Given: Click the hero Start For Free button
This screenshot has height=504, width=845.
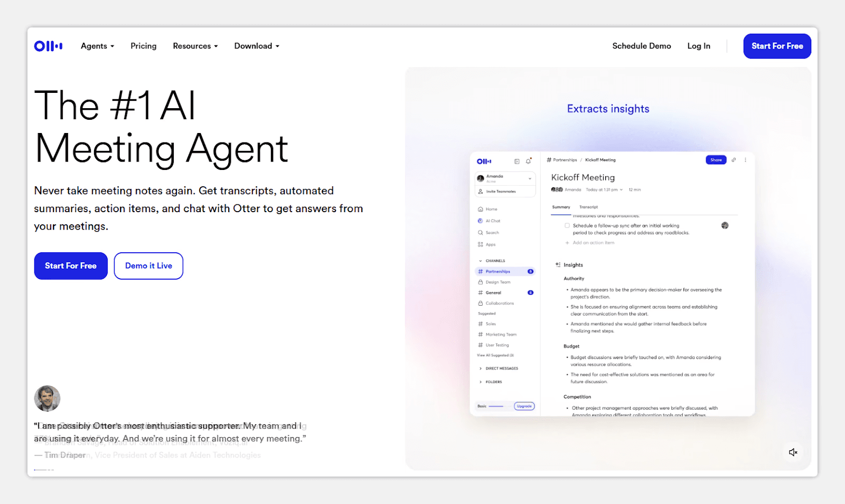Looking at the screenshot, I should [71, 266].
